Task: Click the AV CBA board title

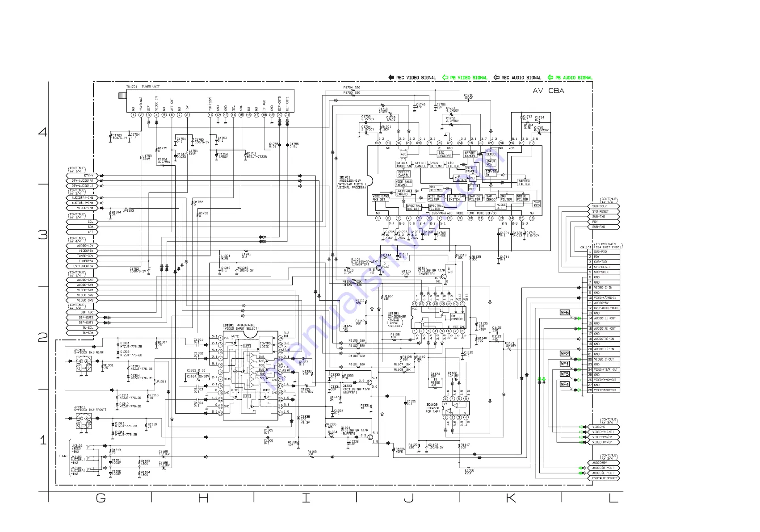Action: tap(548, 91)
